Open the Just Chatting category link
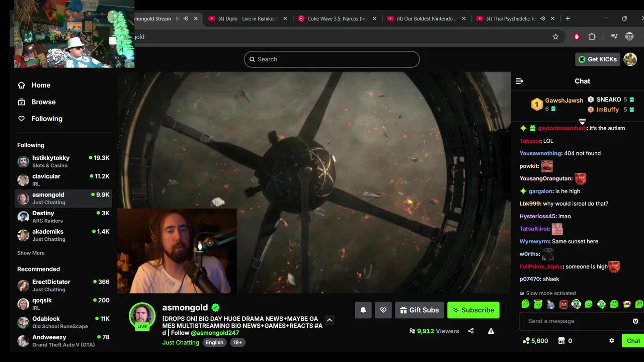644x362 pixels. pos(181,342)
